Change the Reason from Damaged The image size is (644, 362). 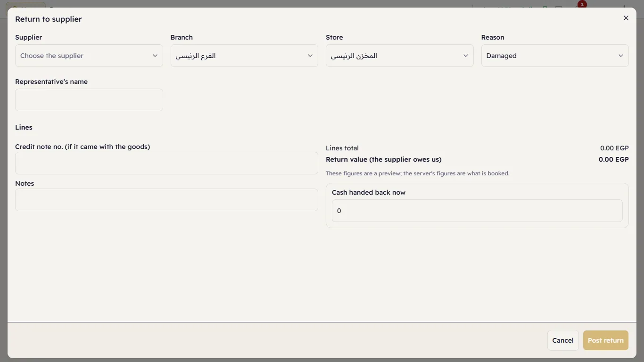tap(555, 56)
